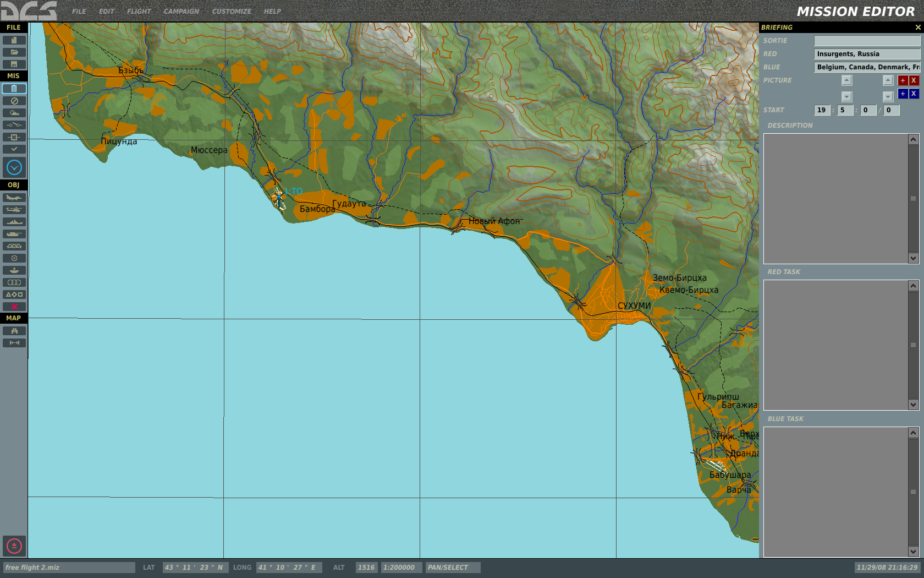Open the CUSTOMIZE menu
Image resolution: width=924 pixels, height=578 pixels.
click(232, 12)
